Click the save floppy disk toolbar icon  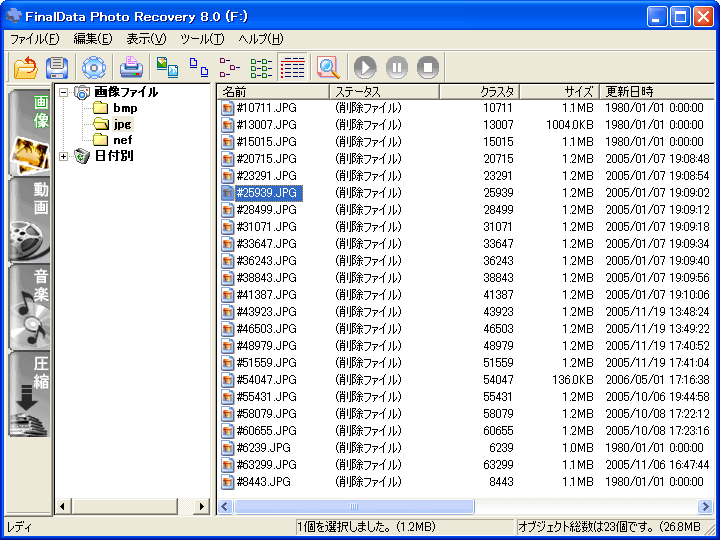click(x=57, y=68)
